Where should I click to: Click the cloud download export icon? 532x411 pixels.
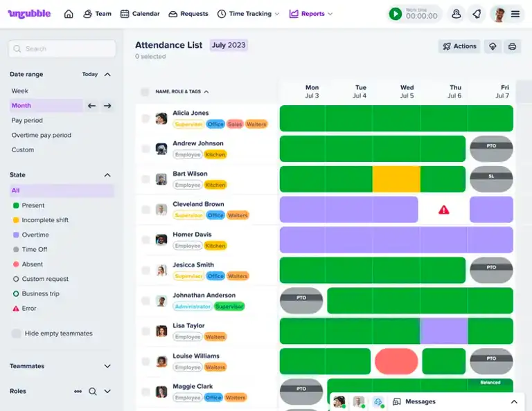pos(493,46)
